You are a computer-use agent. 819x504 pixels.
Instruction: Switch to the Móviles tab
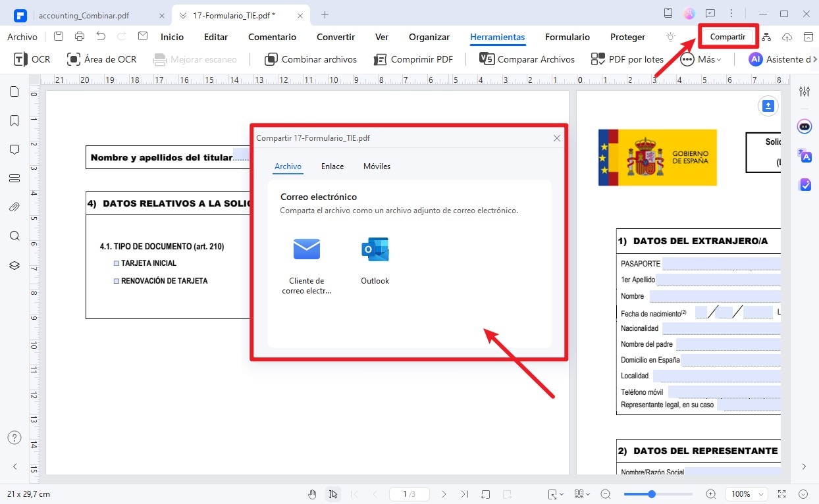[377, 166]
